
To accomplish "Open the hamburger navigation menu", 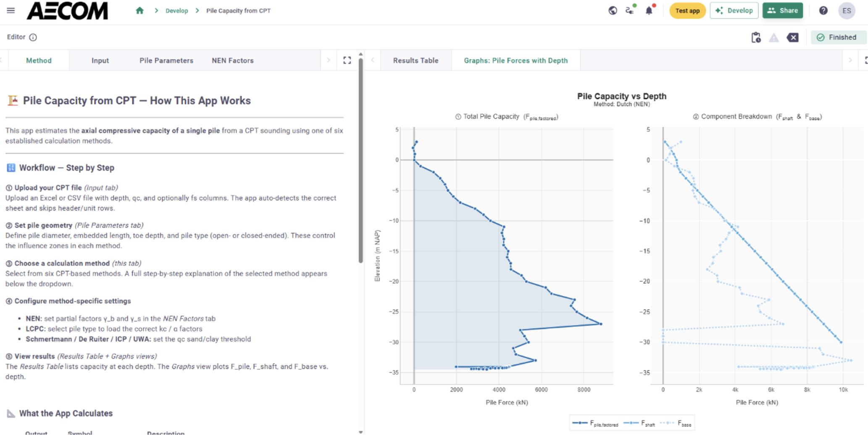I will pos(11,11).
